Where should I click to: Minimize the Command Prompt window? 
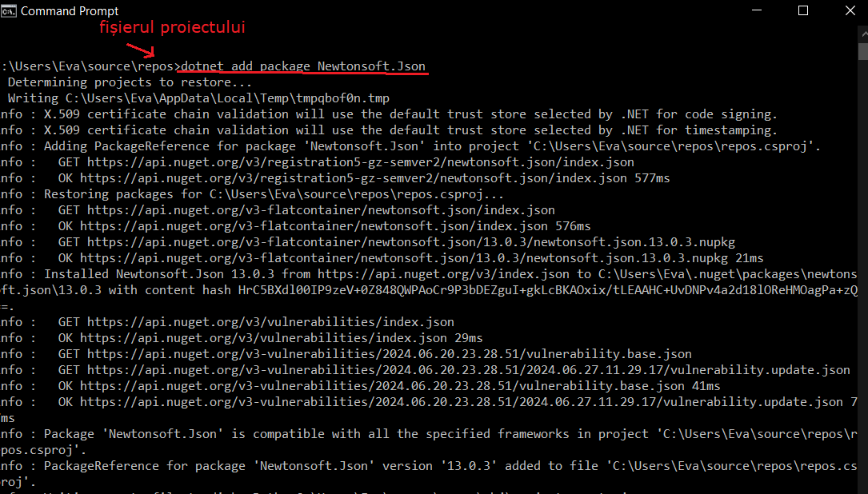pos(757,10)
